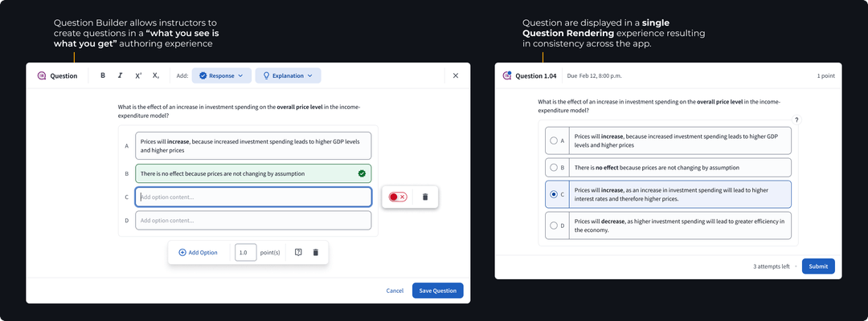
Task: Click the help question mark icon
Action: pos(796,120)
